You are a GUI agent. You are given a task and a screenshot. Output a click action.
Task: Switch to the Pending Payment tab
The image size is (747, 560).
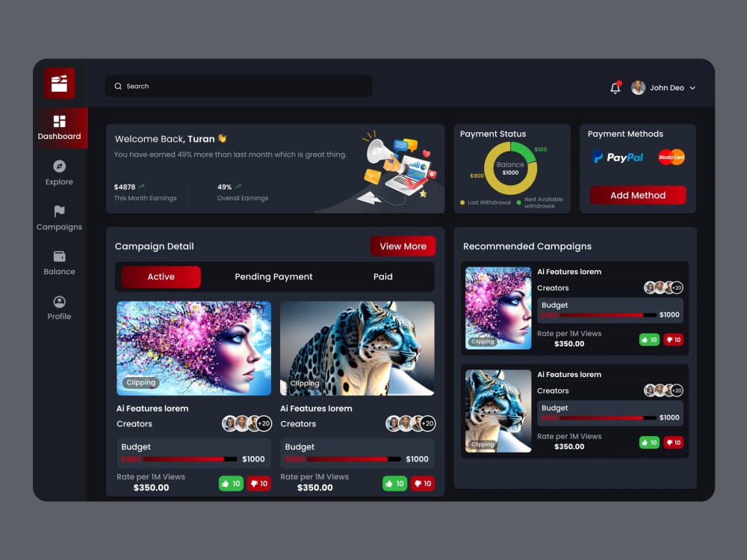[x=273, y=277]
